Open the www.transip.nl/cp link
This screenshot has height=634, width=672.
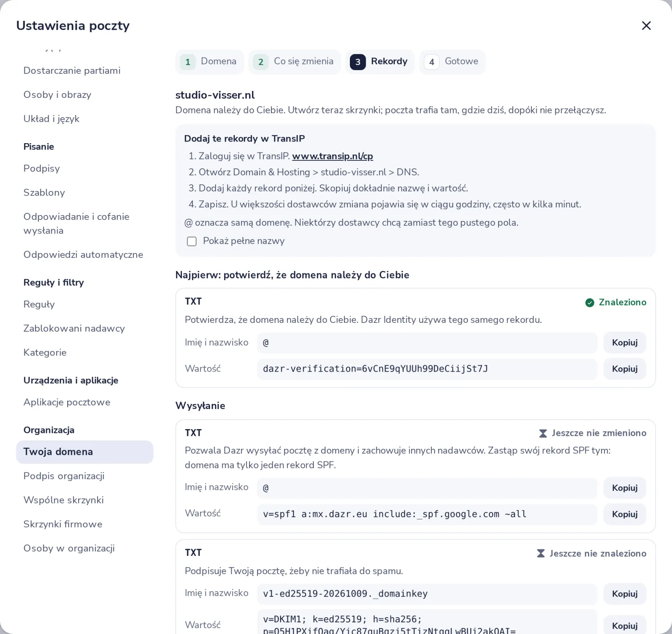[x=332, y=156]
